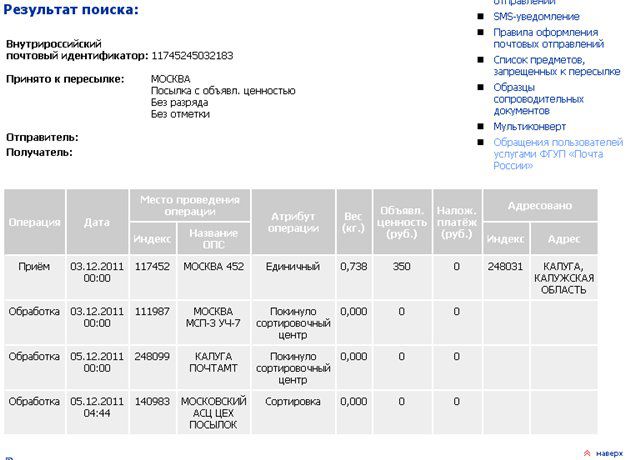Click the red up-arrow icon beside наверх
Viewport: 640px width, 460px height.
[587, 453]
